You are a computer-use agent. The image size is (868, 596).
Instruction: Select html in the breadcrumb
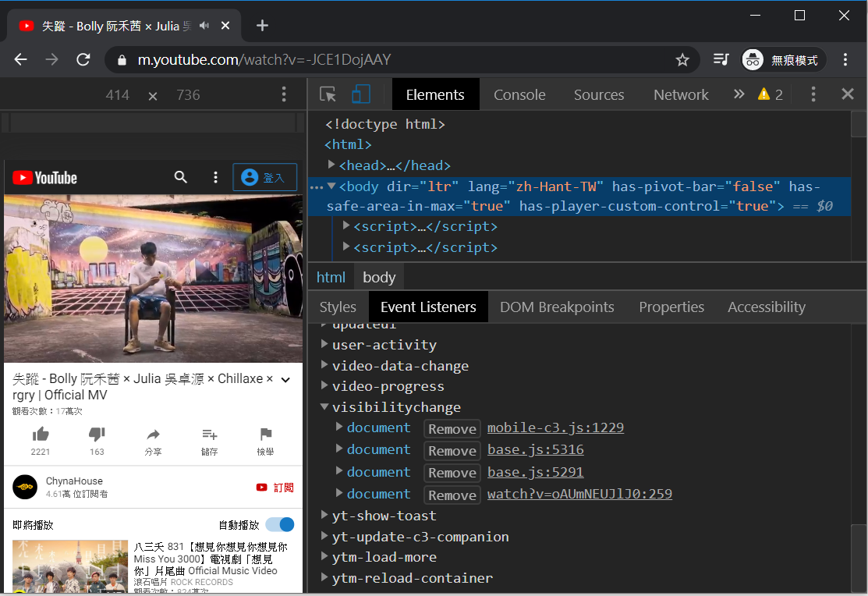point(331,277)
